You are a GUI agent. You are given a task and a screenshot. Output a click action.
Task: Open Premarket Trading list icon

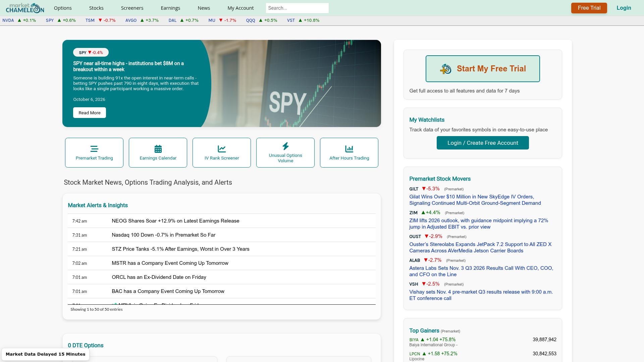pos(94,149)
